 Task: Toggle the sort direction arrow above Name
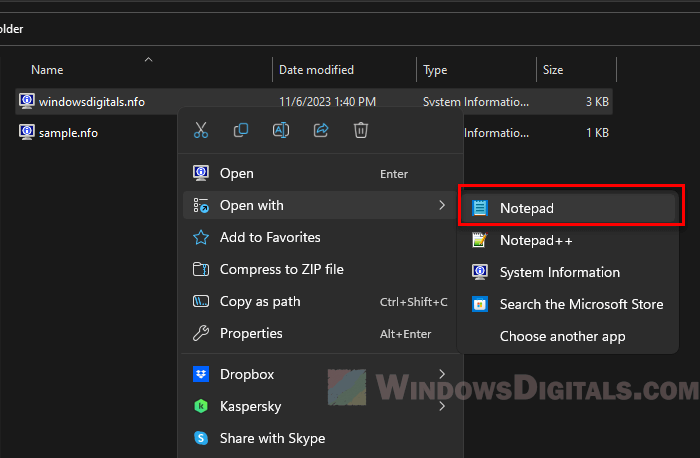tap(149, 59)
